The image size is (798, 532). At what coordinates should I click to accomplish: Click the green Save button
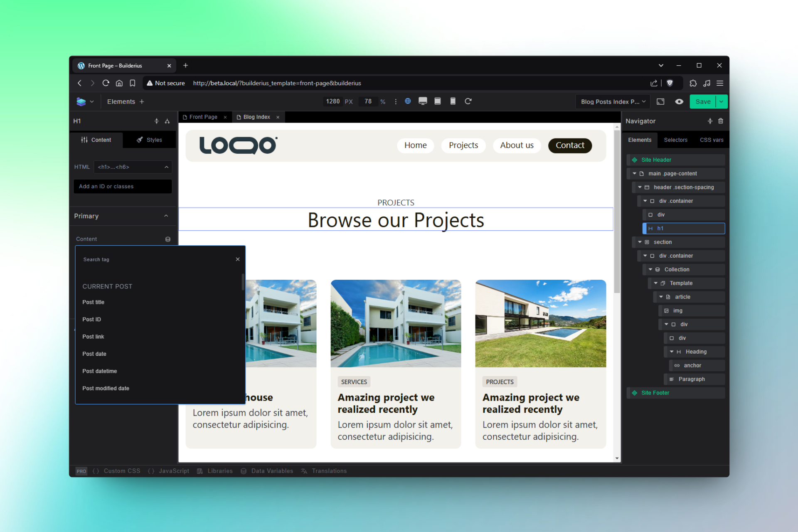pyautogui.click(x=703, y=101)
